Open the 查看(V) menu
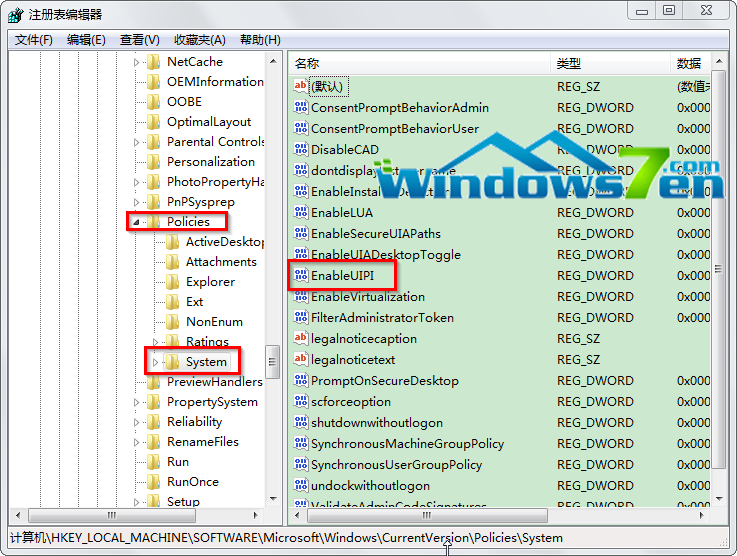The image size is (737, 556). click(140, 39)
